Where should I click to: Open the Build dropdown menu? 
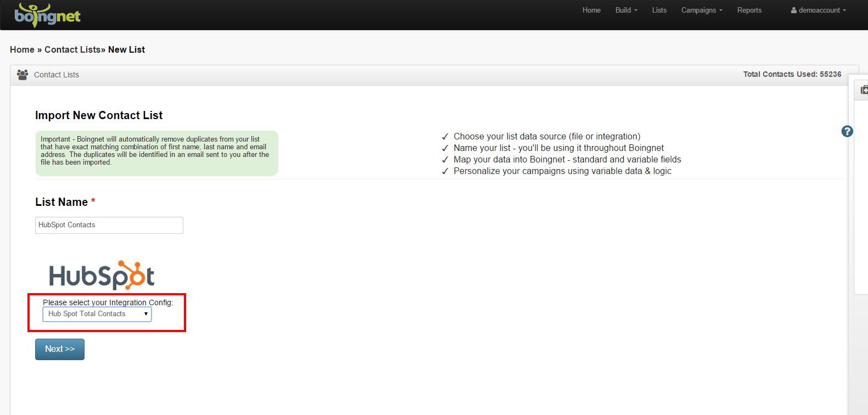coord(626,10)
